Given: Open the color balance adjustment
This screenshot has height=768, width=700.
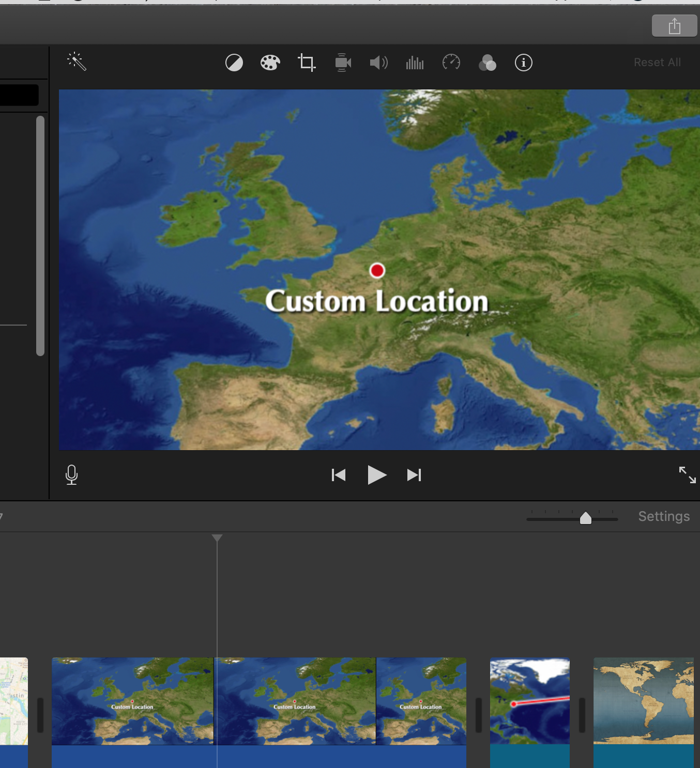Looking at the screenshot, I should click(234, 63).
